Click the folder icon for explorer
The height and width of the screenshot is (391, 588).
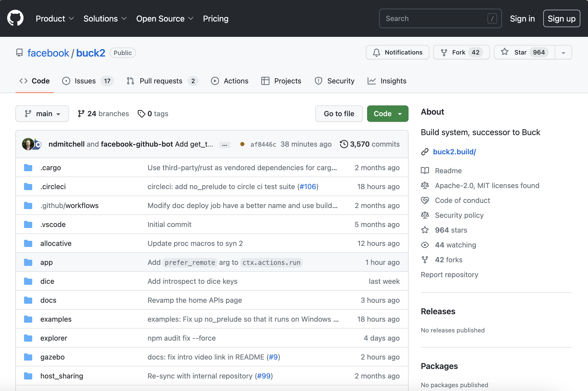pyautogui.click(x=28, y=338)
